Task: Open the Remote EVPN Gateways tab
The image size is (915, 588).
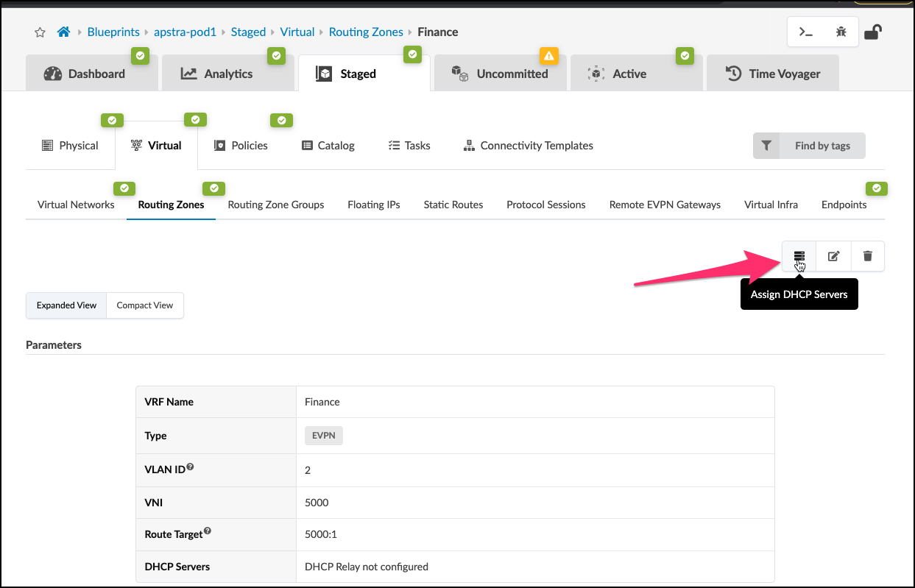Action: (665, 205)
